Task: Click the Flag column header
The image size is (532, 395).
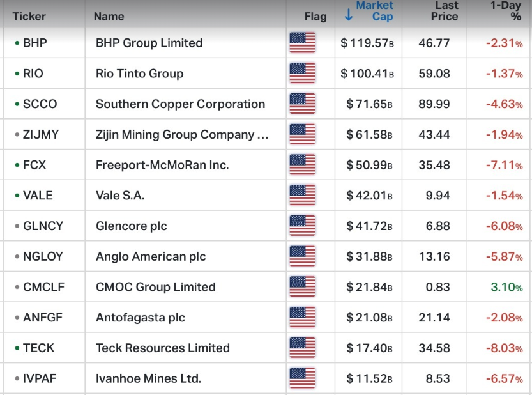Action: [315, 17]
